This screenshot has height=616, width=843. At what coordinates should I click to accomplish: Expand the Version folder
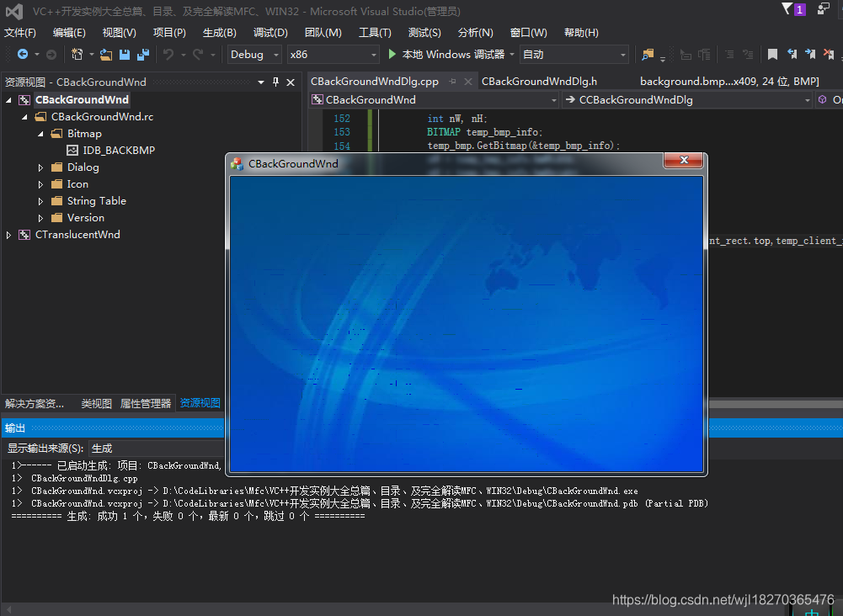(41, 218)
